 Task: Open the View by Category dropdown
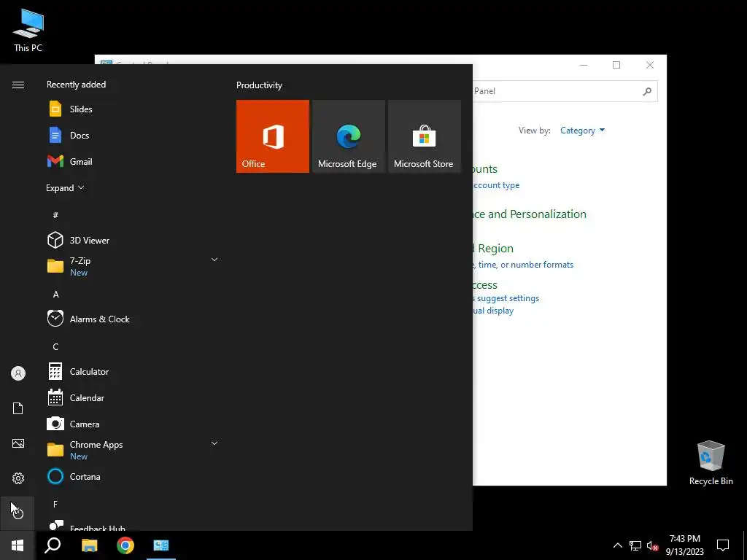[582, 131]
